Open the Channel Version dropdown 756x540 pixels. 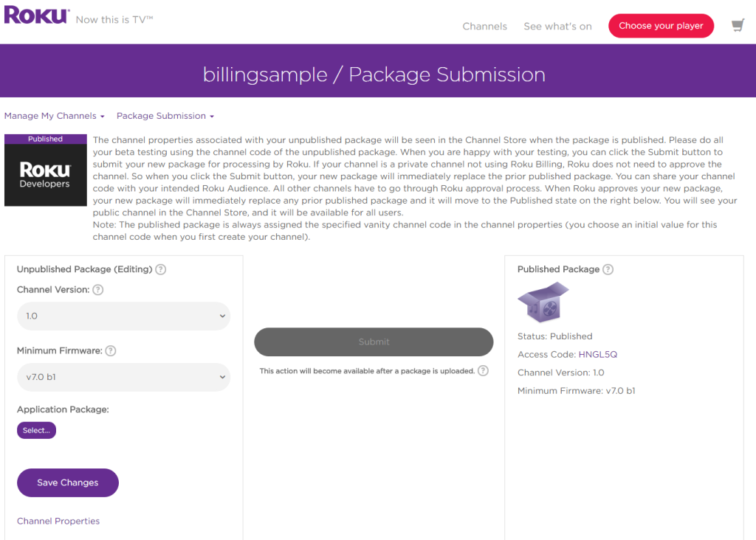point(123,316)
